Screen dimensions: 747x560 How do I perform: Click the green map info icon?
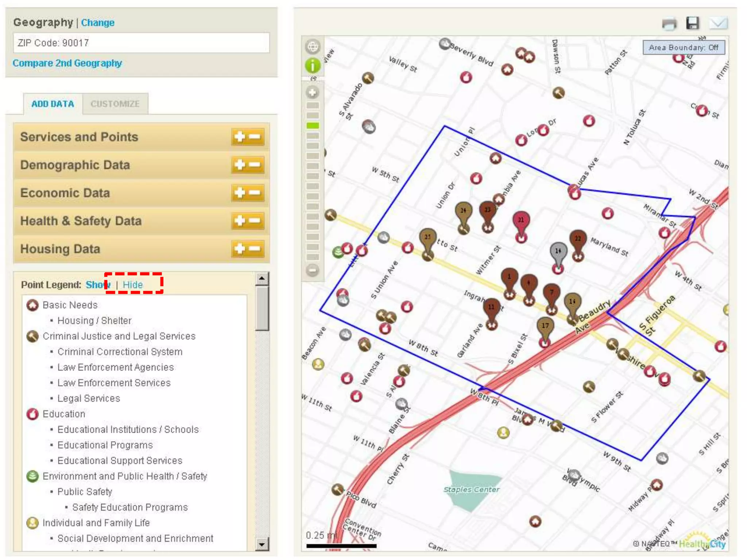pyautogui.click(x=313, y=66)
